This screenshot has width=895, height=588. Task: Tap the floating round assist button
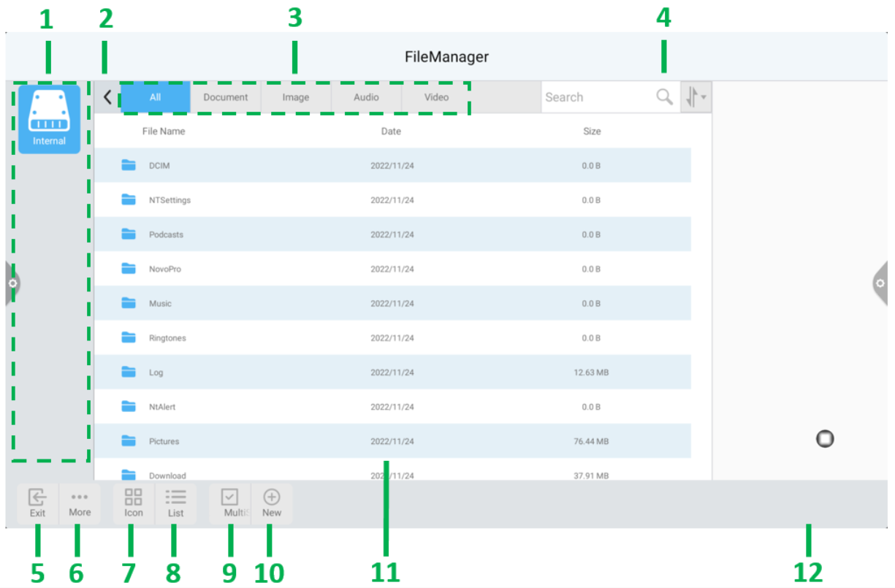pos(825,438)
